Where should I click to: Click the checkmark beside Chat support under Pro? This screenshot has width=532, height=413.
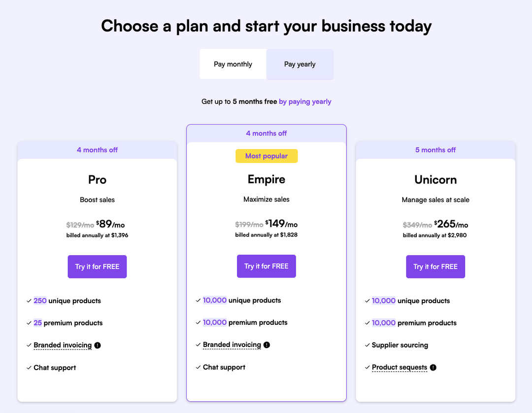[x=29, y=367]
